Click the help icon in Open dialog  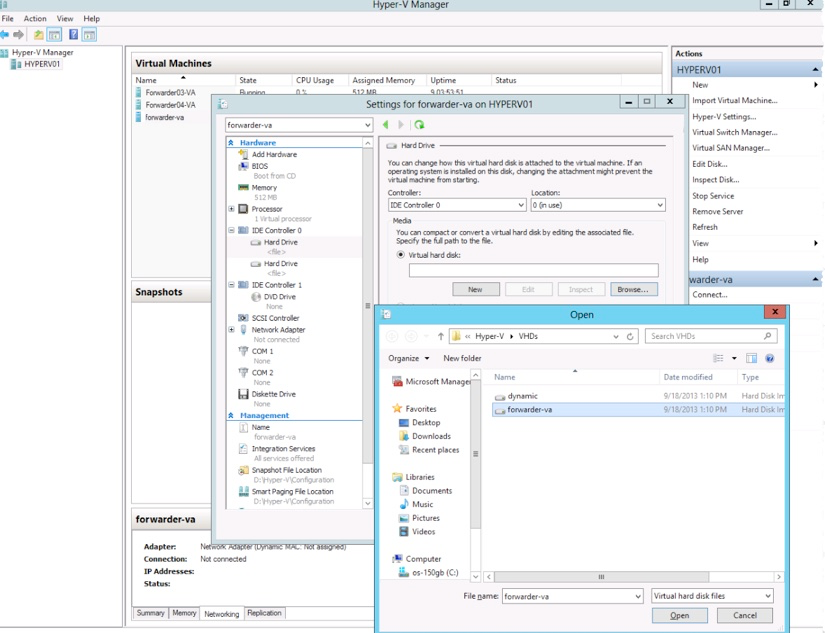769,358
